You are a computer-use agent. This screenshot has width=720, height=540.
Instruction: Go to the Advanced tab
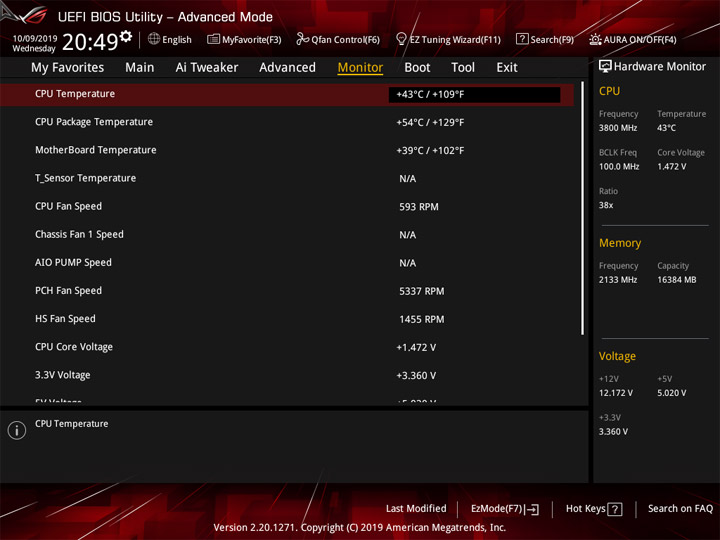(x=287, y=68)
